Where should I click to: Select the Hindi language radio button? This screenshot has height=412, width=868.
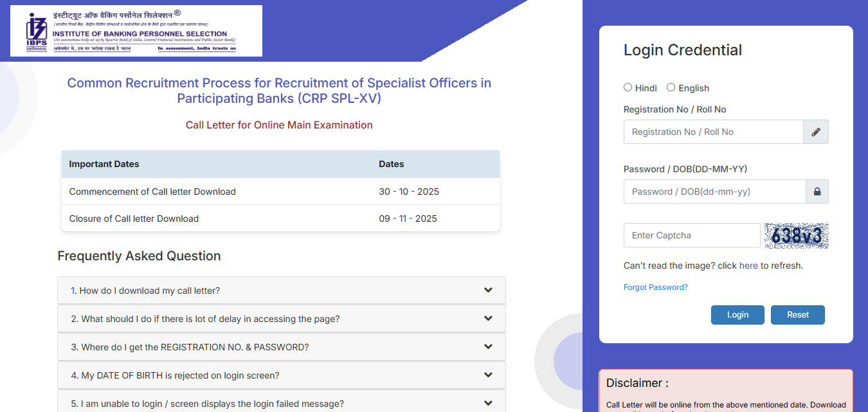pos(627,87)
